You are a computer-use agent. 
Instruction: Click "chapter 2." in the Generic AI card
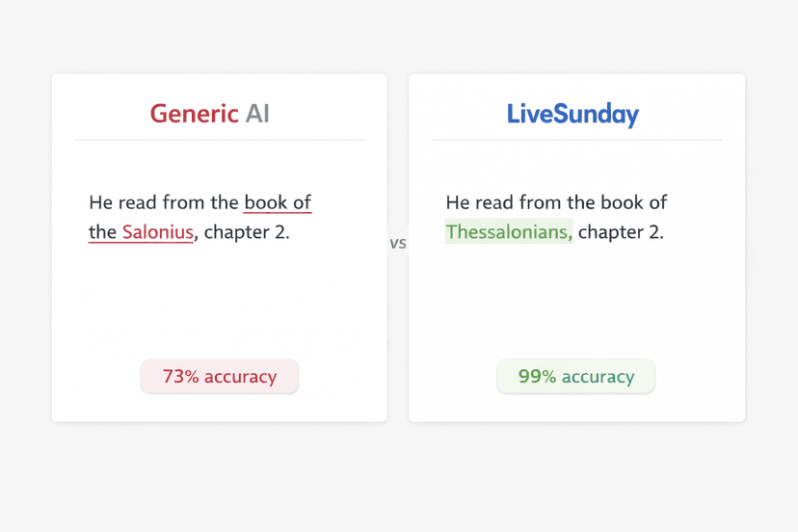point(247,232)
